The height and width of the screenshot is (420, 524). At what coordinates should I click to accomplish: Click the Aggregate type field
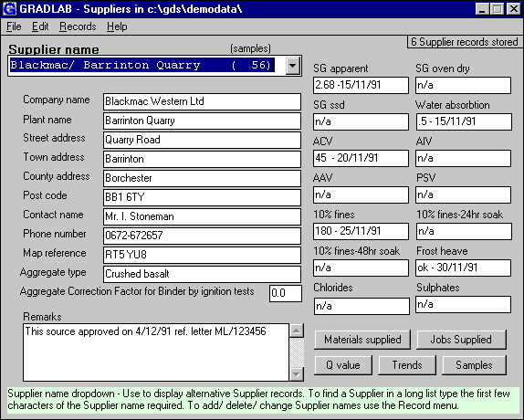coord(202,274)
